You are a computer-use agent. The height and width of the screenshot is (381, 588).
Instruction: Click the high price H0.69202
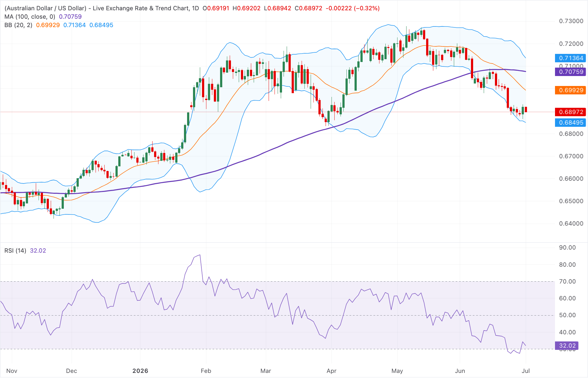pyautogui.click(x=247, y=8)
